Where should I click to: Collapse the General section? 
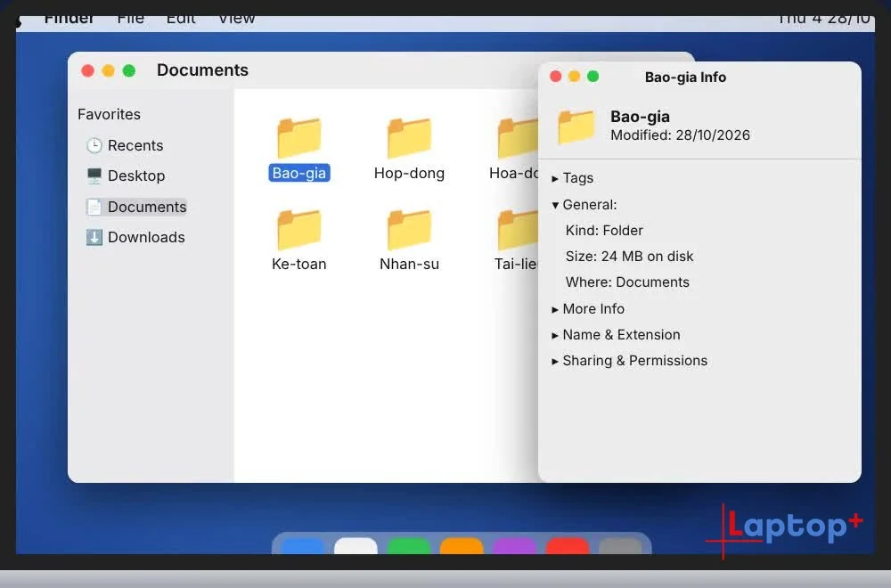(x=555, y=205)
